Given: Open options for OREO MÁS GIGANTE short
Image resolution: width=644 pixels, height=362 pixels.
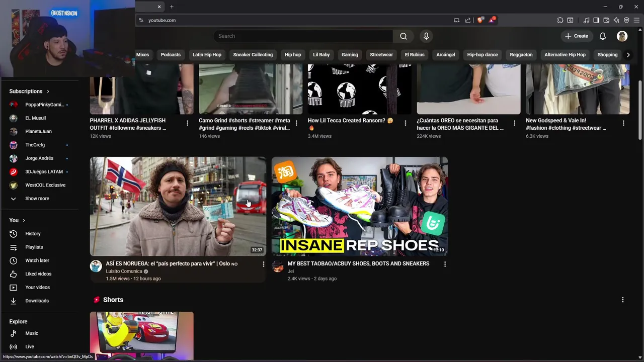Looking at the screenshot, I should (514, 123).
